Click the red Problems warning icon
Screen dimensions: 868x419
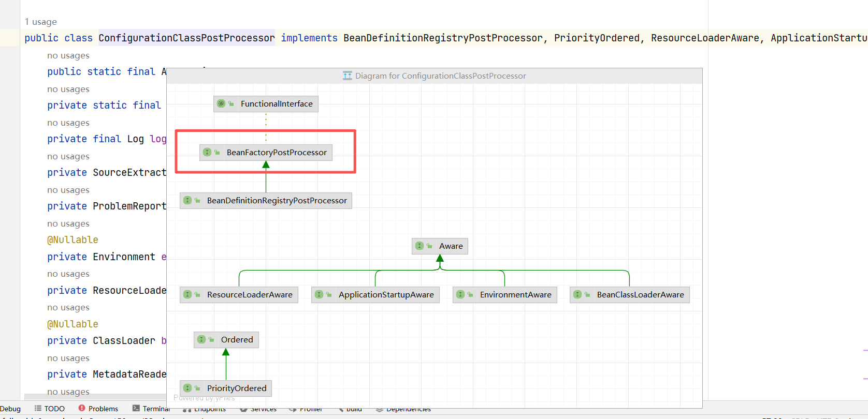(82, 408)
